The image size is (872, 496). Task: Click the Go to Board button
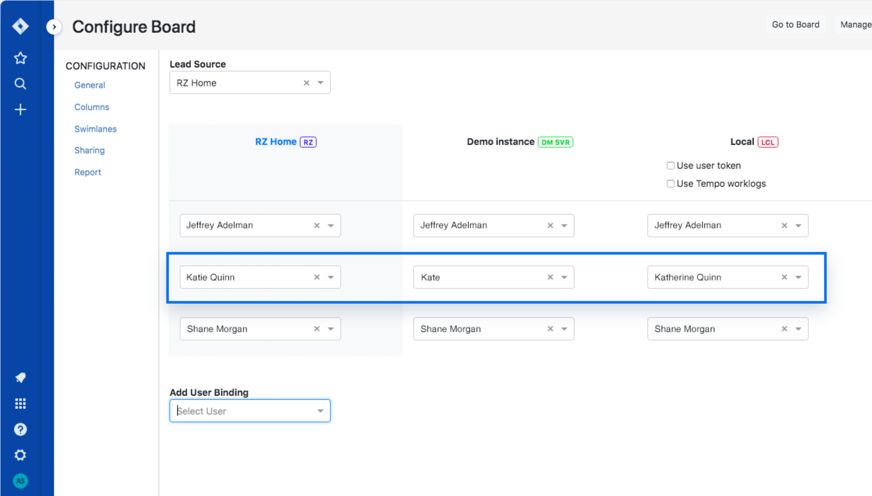coord(795,25)
